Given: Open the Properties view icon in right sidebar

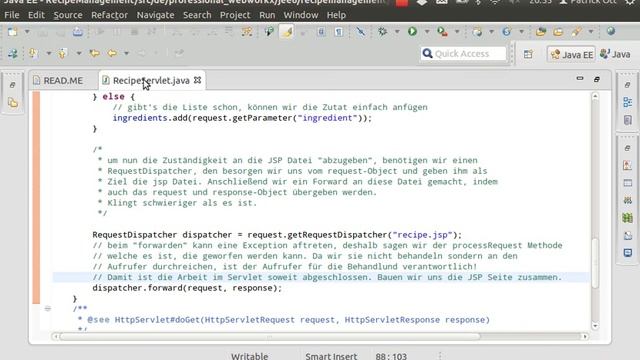Looking at the screenshot, I should (627, 183).
